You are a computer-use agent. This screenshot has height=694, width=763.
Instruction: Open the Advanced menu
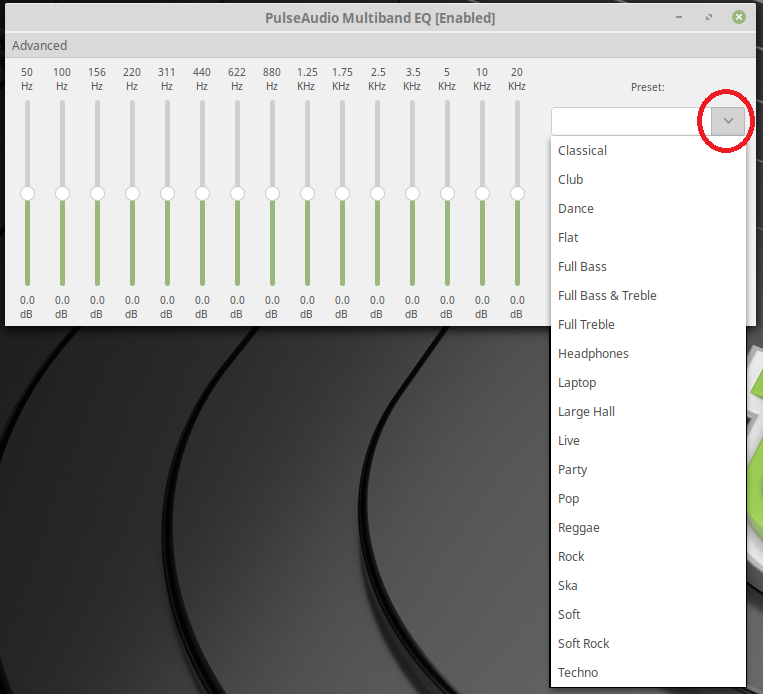[39, 45]
